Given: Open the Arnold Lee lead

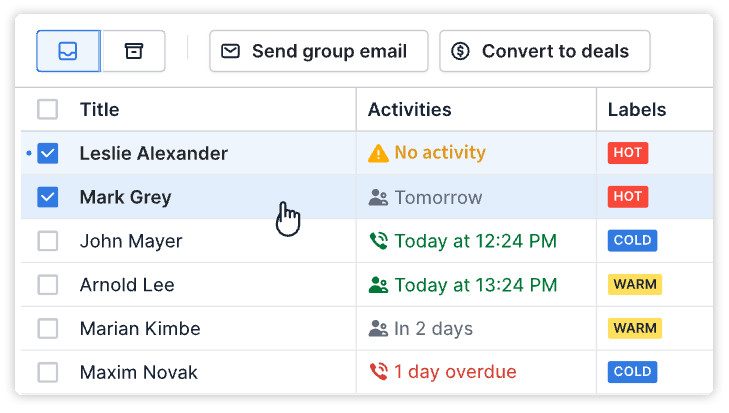Looking at the screenshot, I should [x=127, y=285].
